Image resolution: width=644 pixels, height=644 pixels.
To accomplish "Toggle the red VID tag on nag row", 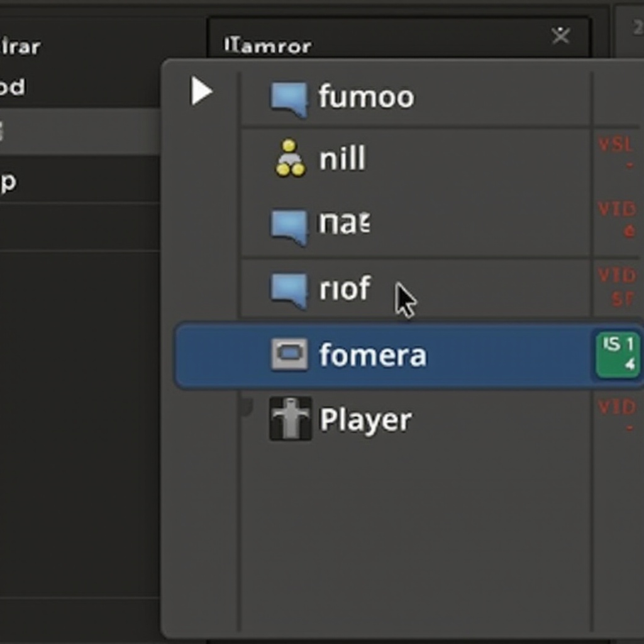I will 617,218.
